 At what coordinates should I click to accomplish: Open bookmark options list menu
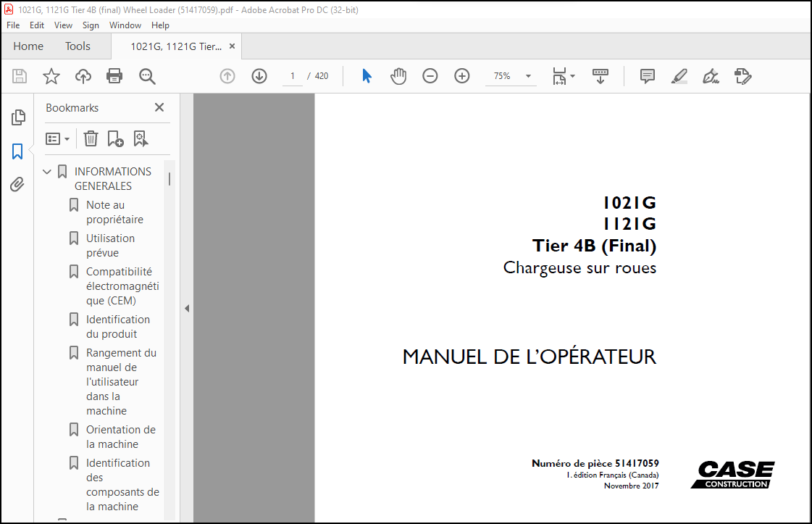[x=57, y=139]
